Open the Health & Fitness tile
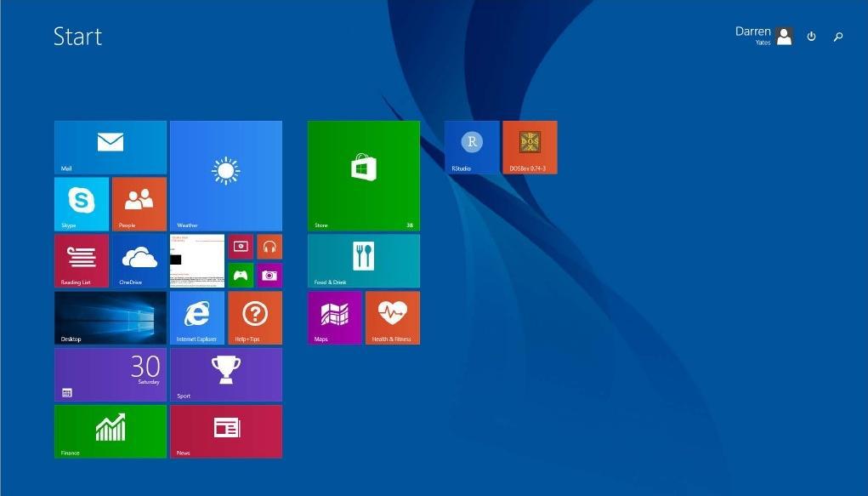 click(393, 318)
